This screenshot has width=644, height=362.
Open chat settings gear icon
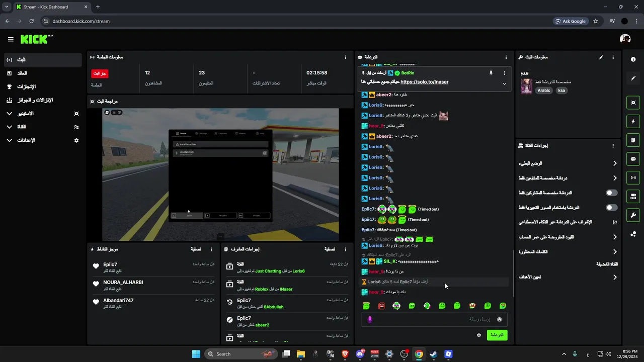click(478, 335)
